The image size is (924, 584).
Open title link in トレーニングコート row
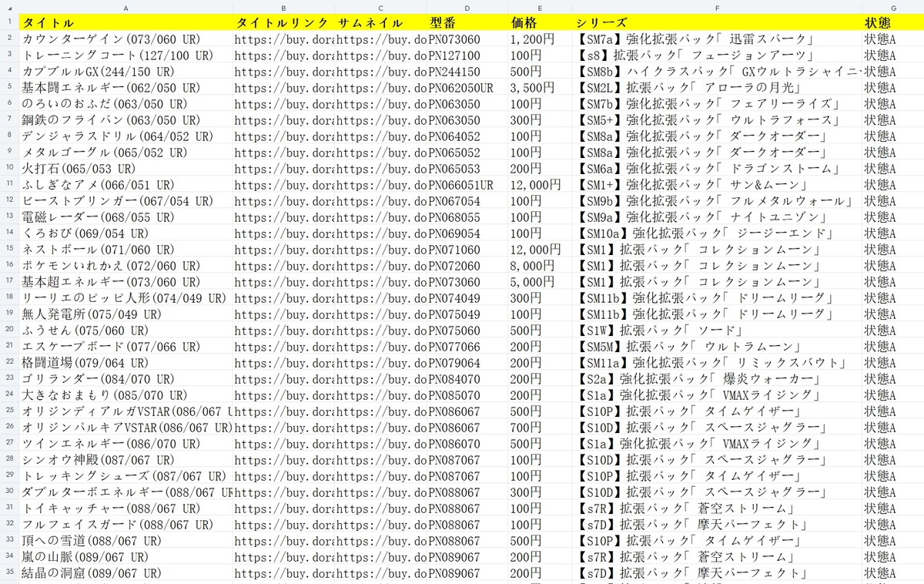283,55
